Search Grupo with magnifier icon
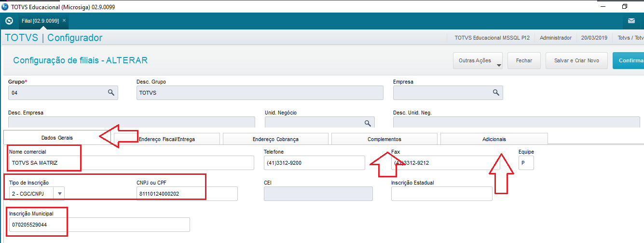This screenshot has height=243, width=644. (111, 92)
